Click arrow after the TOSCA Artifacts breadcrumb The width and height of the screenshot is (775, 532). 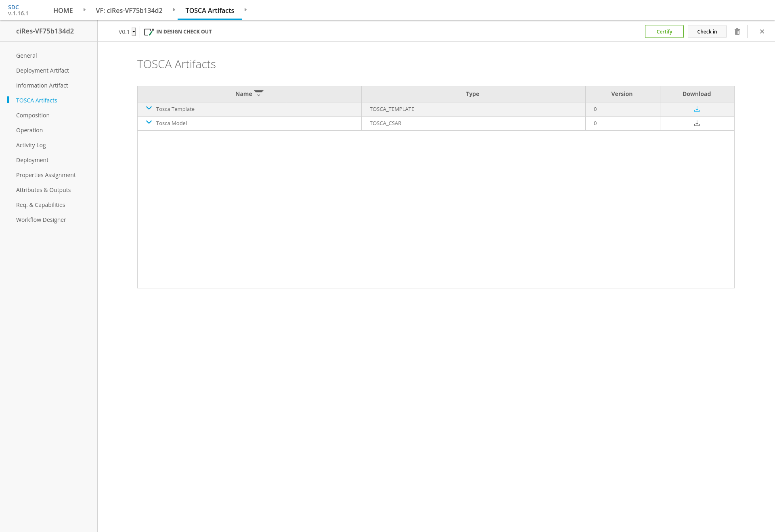pos(245,10)
